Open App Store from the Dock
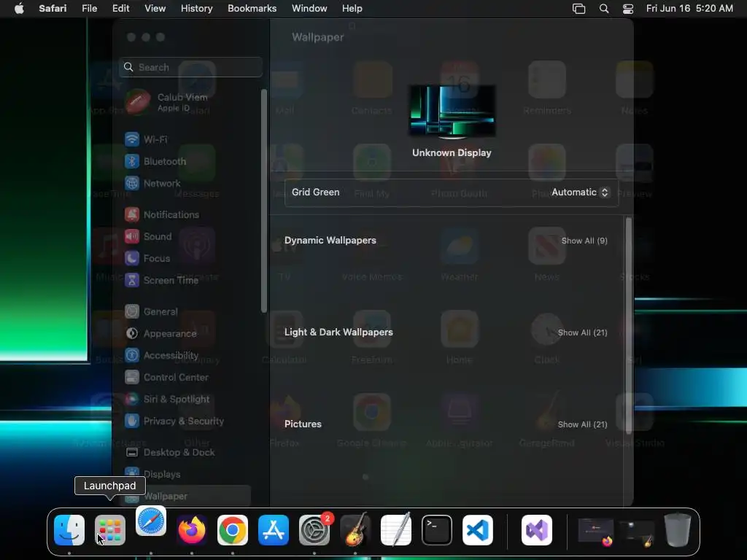 coord(274,530)
